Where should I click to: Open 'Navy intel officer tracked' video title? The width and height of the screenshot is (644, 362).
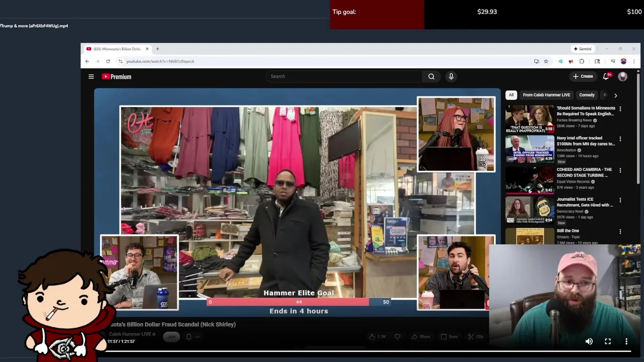[586, 141]
